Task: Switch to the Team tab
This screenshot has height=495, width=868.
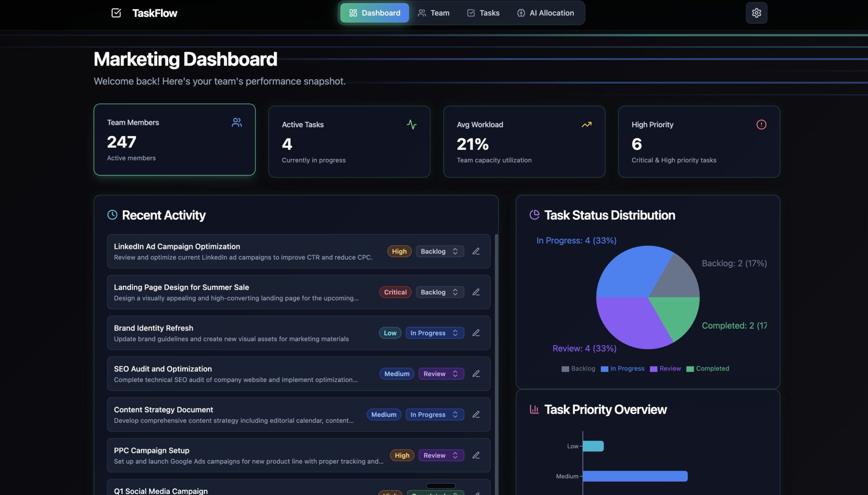Action: [434, 13]
